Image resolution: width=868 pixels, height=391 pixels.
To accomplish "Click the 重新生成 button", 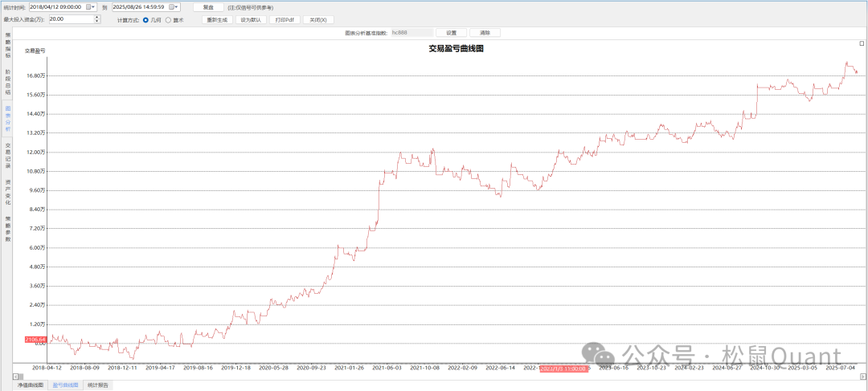I will (215, 19).
